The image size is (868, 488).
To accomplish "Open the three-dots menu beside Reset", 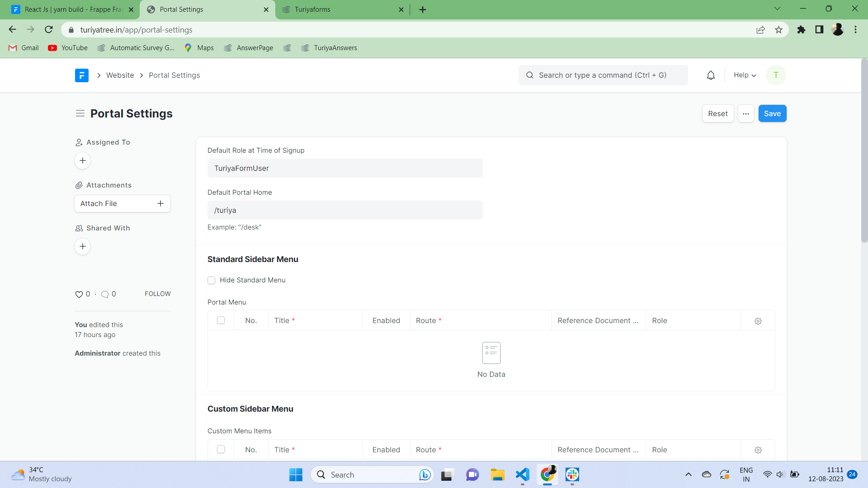I will point(746,114).
